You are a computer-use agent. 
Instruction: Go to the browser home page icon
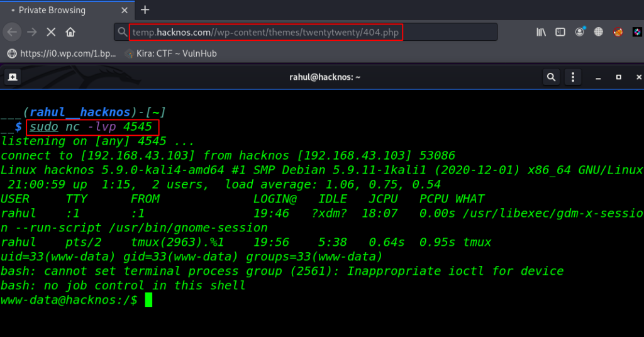click(x=70, y=32)
